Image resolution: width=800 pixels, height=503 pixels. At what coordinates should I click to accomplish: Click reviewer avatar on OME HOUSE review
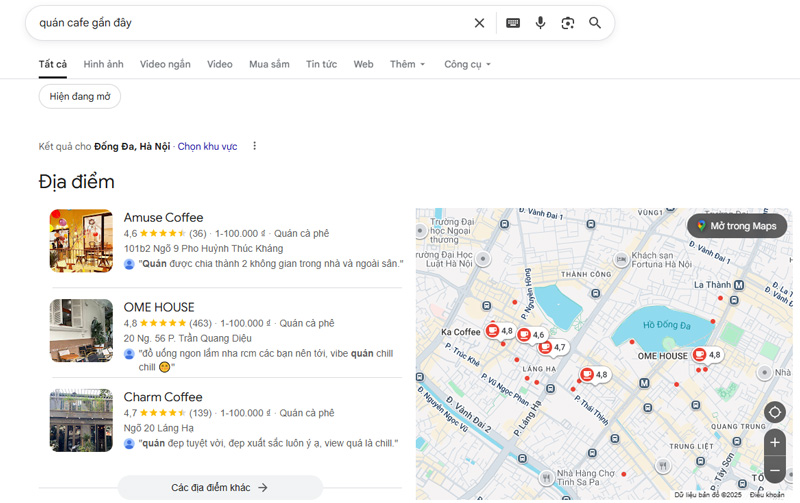click(x=129, y=354)
